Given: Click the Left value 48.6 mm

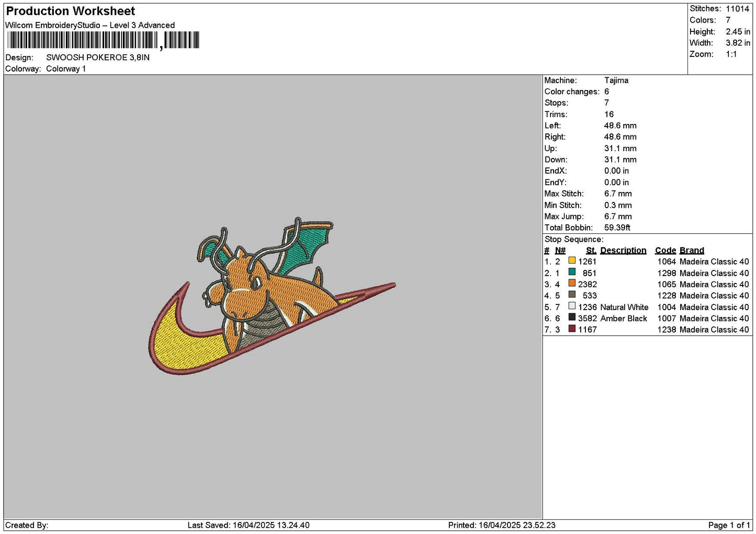Looking at the screenshot, I should pyautogui.click(x=620, y=126).
